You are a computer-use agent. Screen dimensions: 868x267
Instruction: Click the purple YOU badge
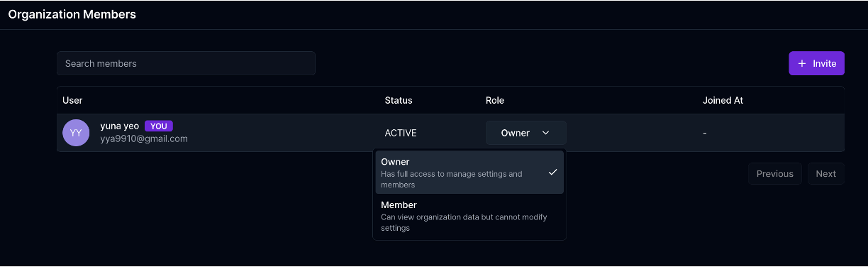pos(159,126)
